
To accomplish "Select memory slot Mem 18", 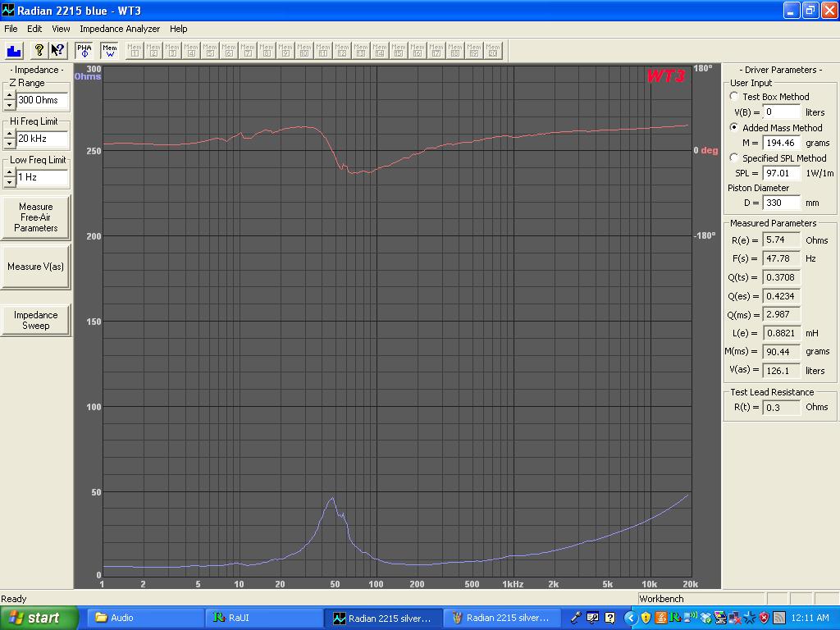I will point(454,51).
